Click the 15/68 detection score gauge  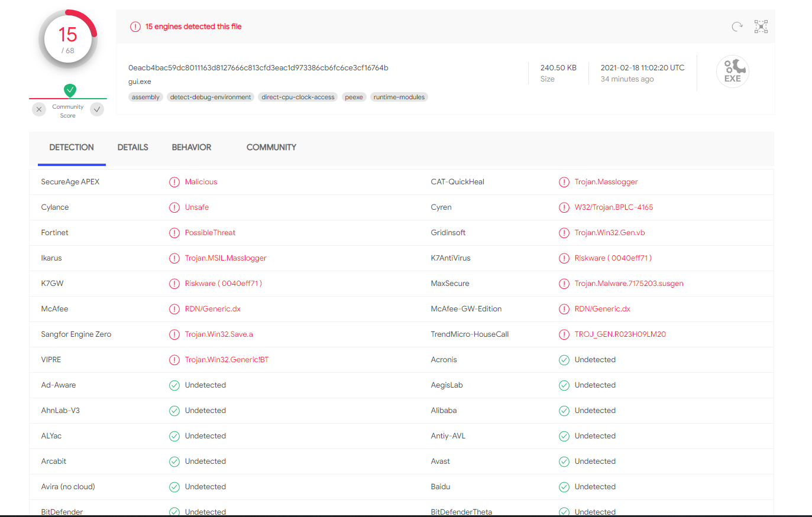[x=68, y=40]
